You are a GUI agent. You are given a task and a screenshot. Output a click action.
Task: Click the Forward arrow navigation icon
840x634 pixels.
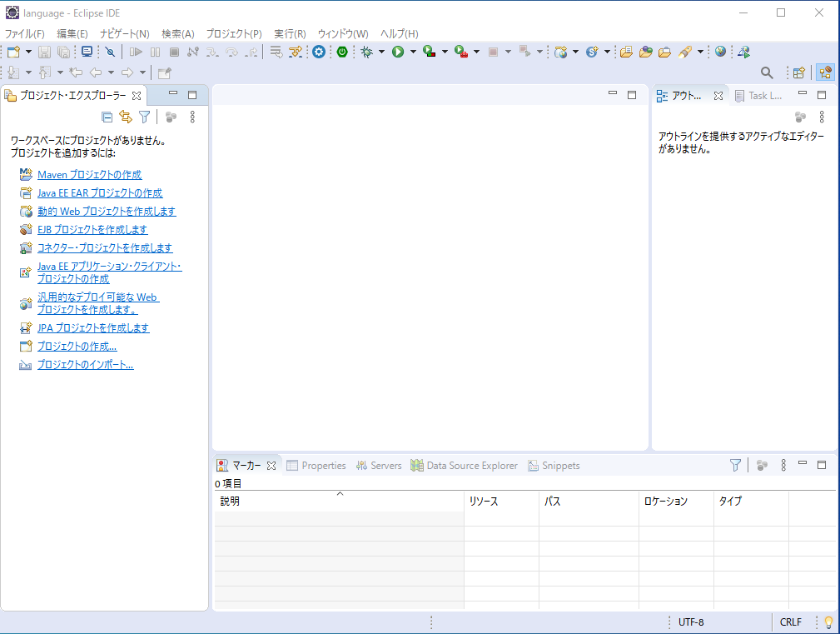coord(127,72)
